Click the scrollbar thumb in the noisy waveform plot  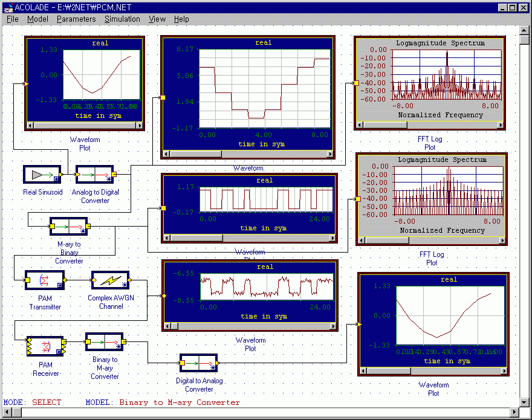[x=174, y=326]
